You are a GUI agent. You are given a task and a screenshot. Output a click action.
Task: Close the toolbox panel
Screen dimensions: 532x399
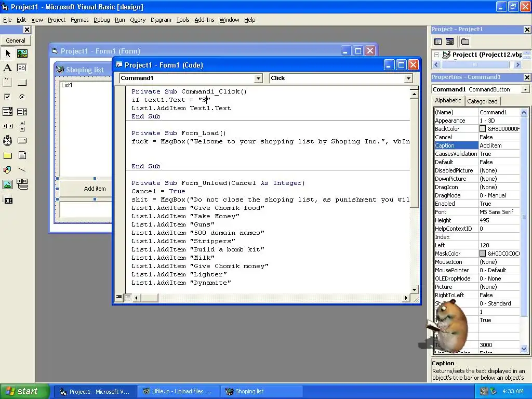point(27,30)
